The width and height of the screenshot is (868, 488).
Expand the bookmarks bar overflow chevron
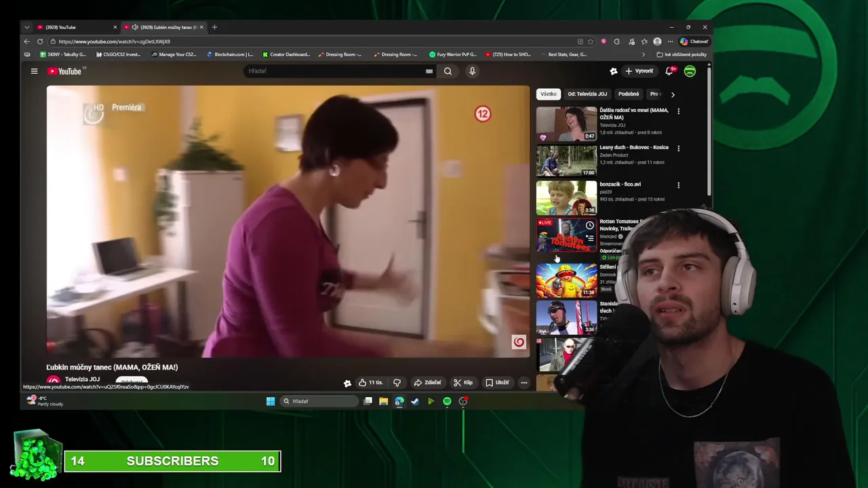click(x=644, y=54)
